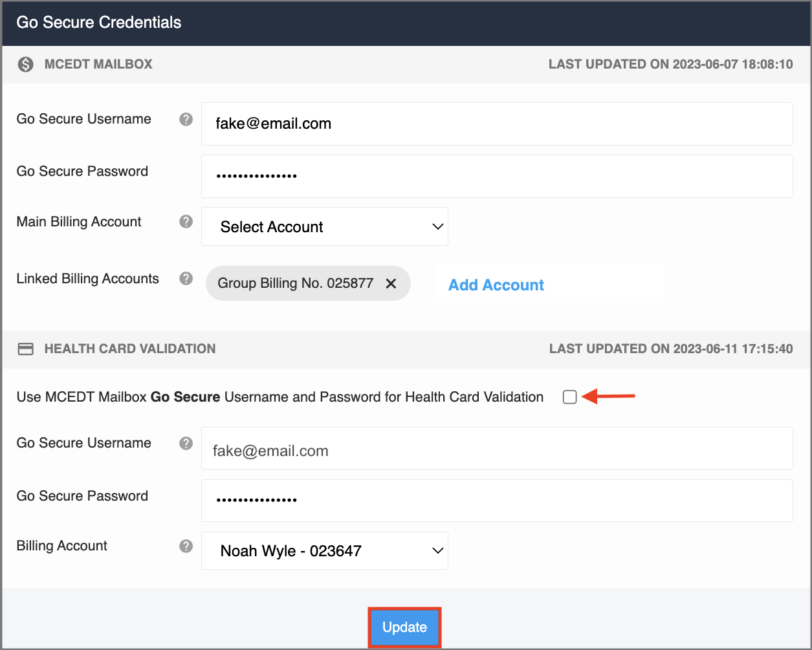
Task: Select the Group Billing No. 025877 chip
Action: click(x=295, y=283)
